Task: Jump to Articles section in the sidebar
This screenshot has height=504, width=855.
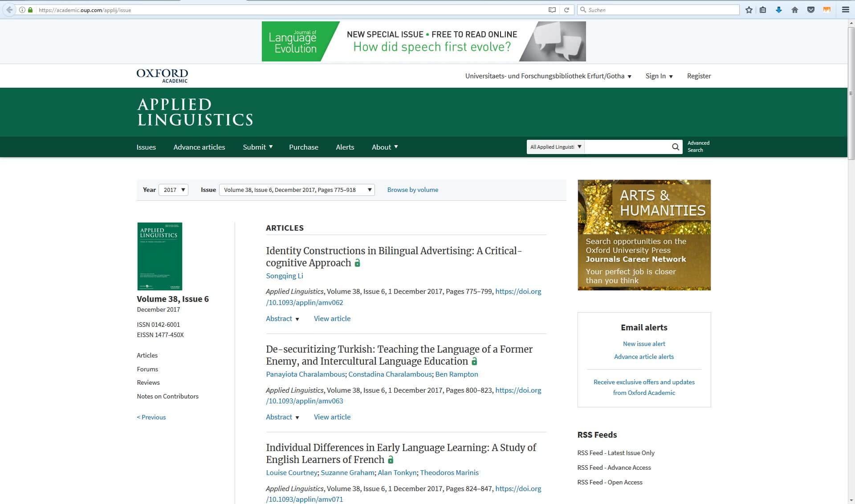Action: pyautogui.click(x=147, y=355)
